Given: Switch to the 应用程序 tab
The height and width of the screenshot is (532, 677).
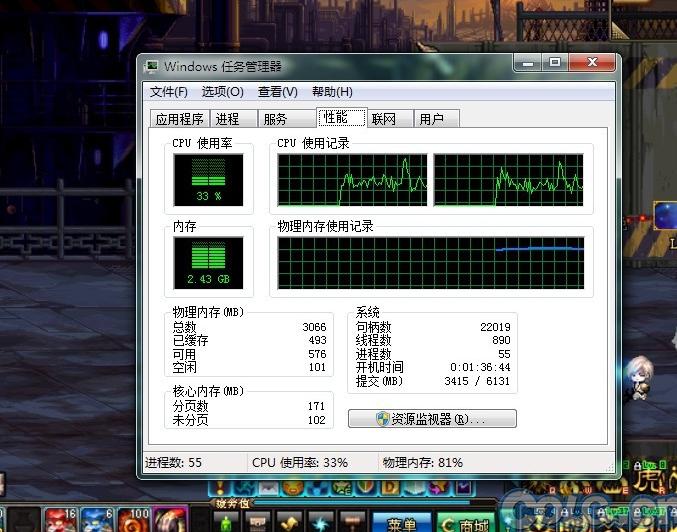Looking at the screenshot, I should (180, 119).
